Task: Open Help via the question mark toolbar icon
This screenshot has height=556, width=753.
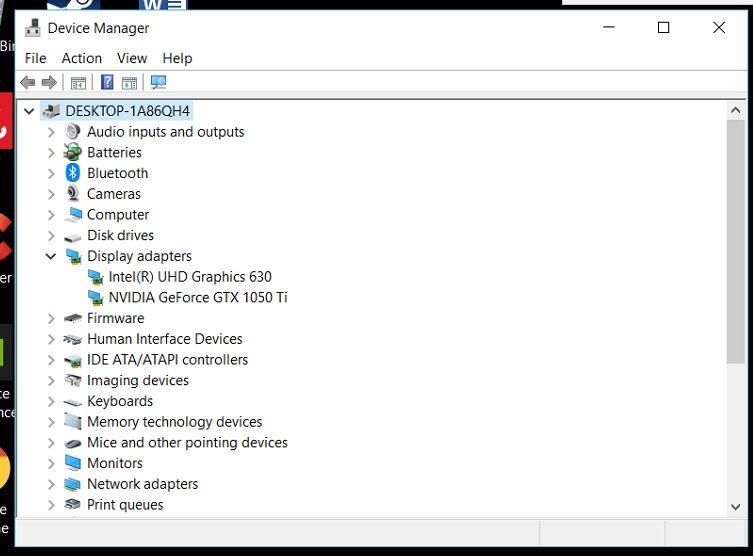Action: 107,82
